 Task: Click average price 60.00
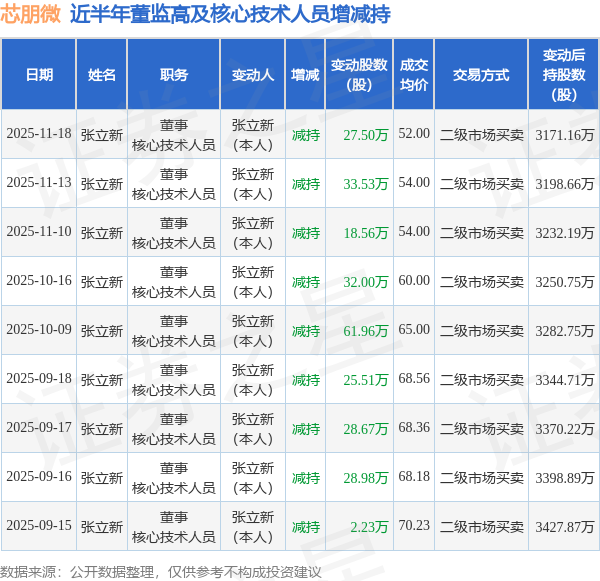pyautogui.click(x=414, y=281)
